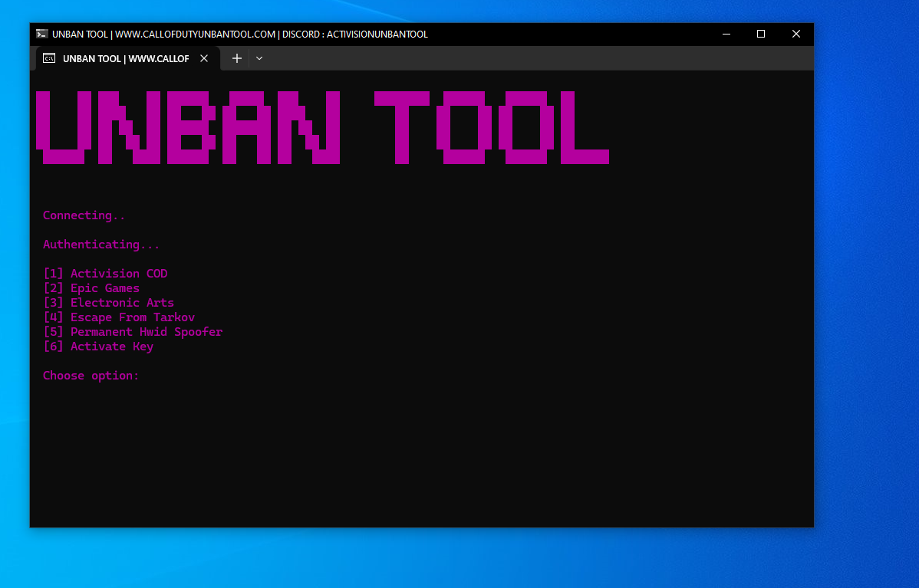This screenshot has width=919, height=588.
Task: Close the UNBAN TOOL terminal window
Action: tap(796, 34)
